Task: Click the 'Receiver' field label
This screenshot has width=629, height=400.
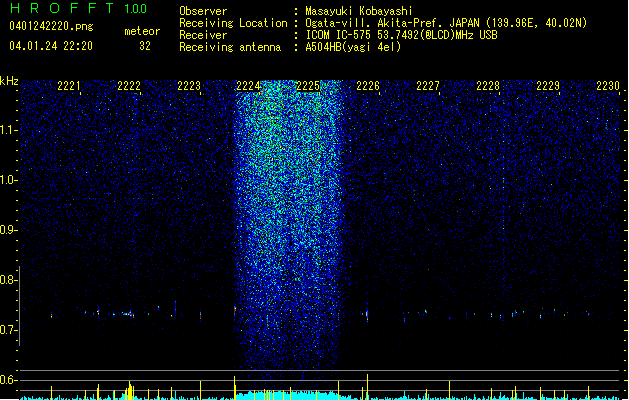Action: [x=203, y=35]
